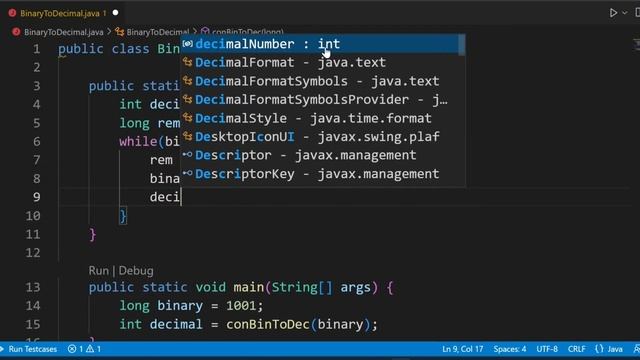Viewport: 640px width, 360px height.
Task: Click 'long binary = 1001;' on line 14
Action: pos(191,306)
